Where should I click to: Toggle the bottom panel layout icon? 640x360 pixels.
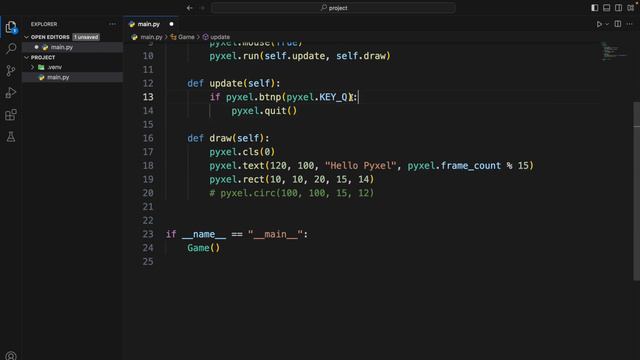click(x=607, y=8)
